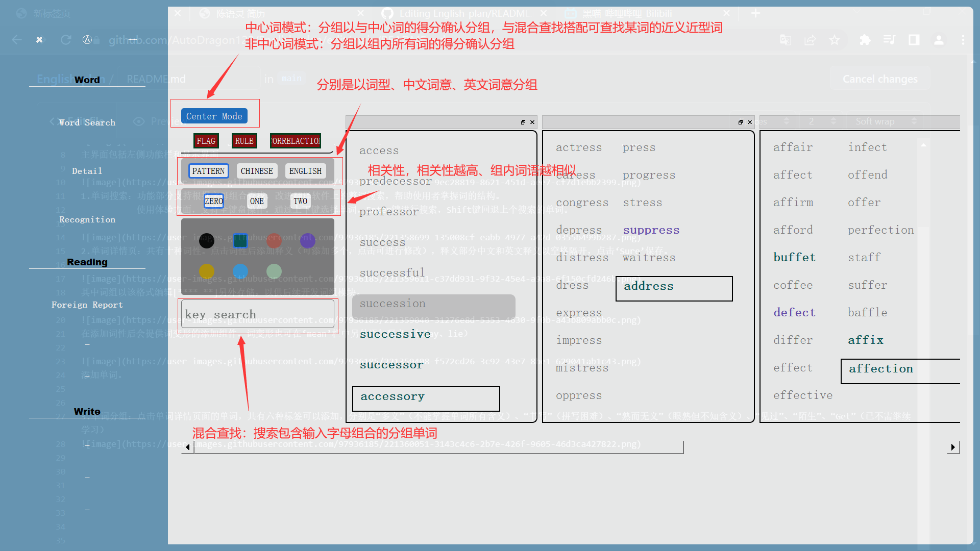Enable CHINESE word grouping
Viewport: 980px width, 551px height.
point(257,171)
